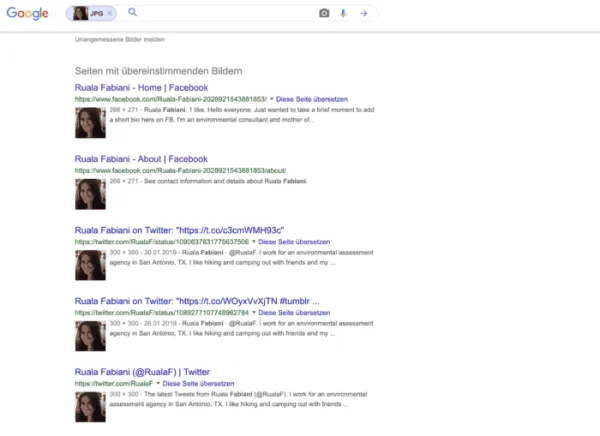Open search by image camera icon
Image resolution: width=600 pixels, height=436 pixels.
(x=324, y=13)
